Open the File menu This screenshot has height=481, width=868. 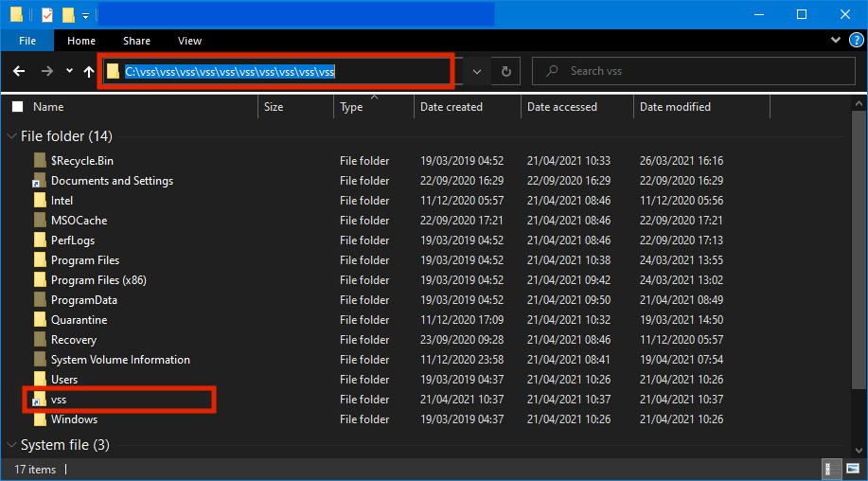[27, 41]
